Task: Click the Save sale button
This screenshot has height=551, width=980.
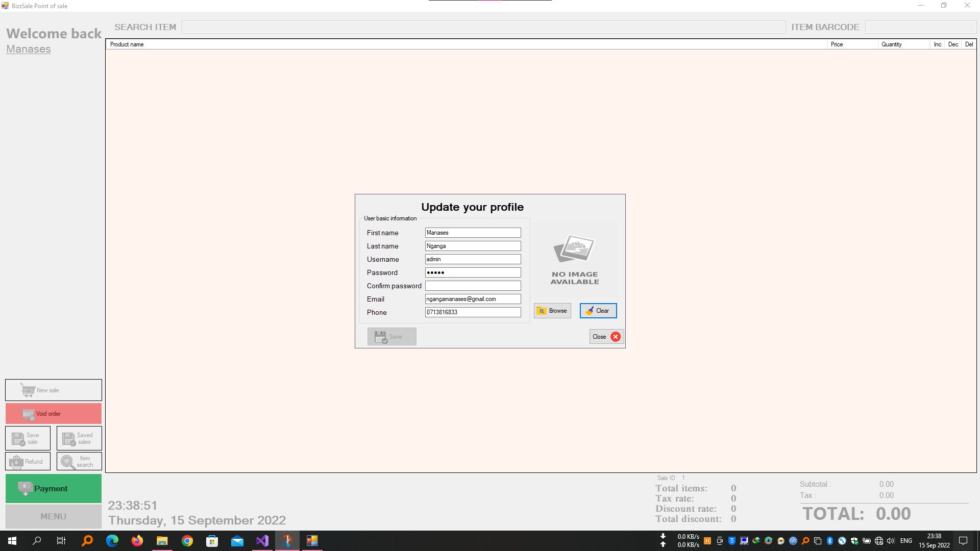Action: [x=28, y=439]
